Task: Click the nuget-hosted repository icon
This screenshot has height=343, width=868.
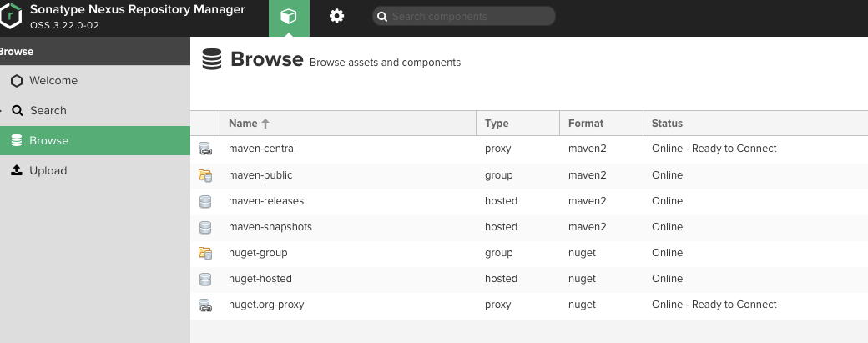Action: pyautogui.click(x=205, y=280)
